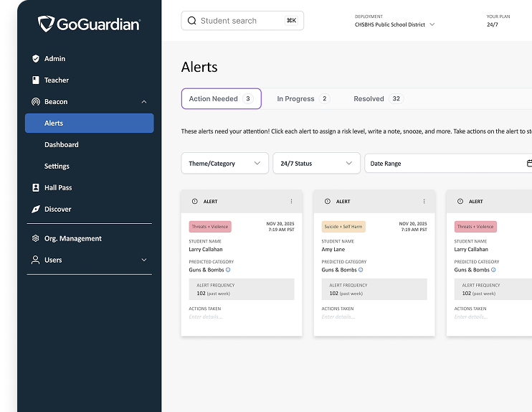This screenshot has height=412, width=532.
Task: Click the search magnifier icon
Action: (x=192, y=21)
